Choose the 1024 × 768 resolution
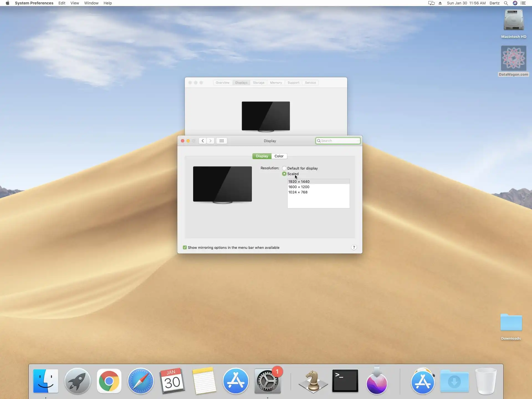Screen dimensions: 532x399 [x=298, y=192]
